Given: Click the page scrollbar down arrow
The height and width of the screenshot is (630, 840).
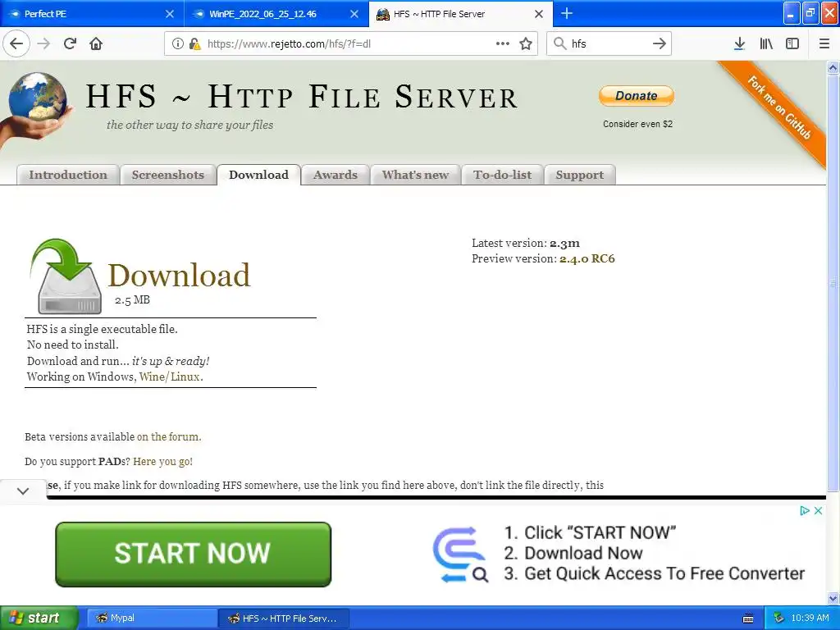Looking at the screenshot, I should point(833,598).
